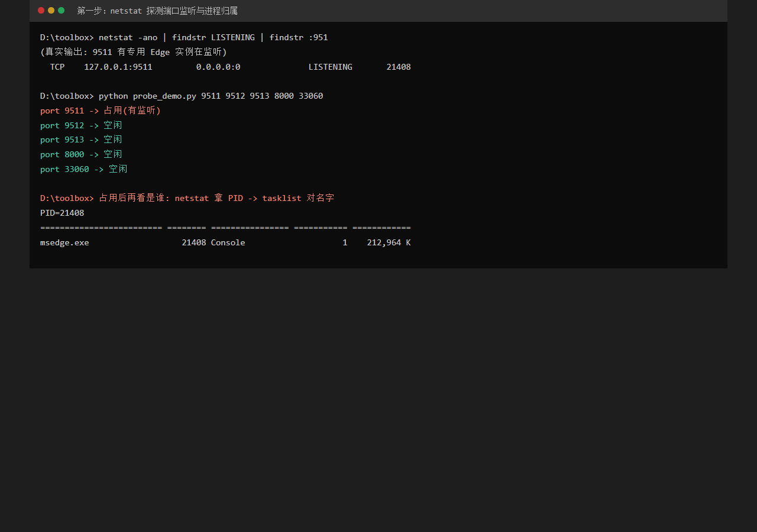
Task: Click the yellow minimize dot
Action: (51, 10)
